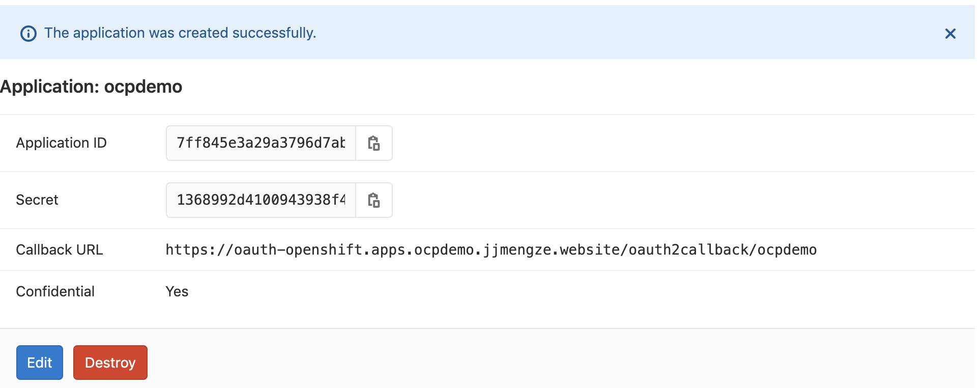Viewport: 980px width, 388px height.
Task: Click the oauth-openshift callback URL text
Action: pyautogui.click(x=491, y=250)
